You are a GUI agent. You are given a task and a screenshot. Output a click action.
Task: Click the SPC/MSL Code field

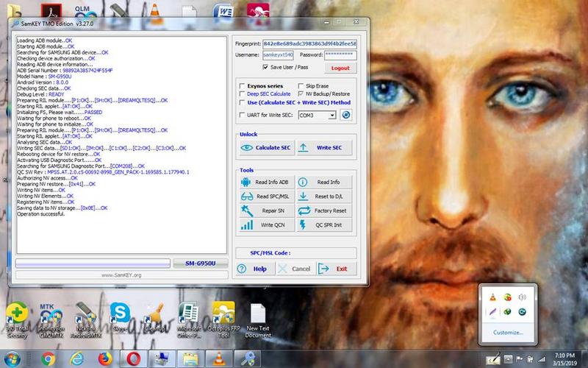click(296, 253)
